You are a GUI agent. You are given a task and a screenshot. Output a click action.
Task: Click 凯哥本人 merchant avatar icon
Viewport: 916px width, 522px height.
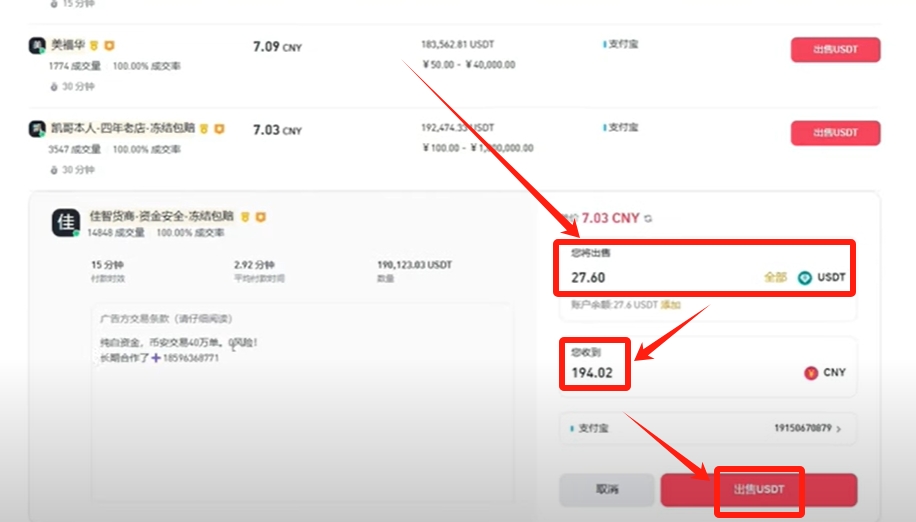[x=37, y=129]
